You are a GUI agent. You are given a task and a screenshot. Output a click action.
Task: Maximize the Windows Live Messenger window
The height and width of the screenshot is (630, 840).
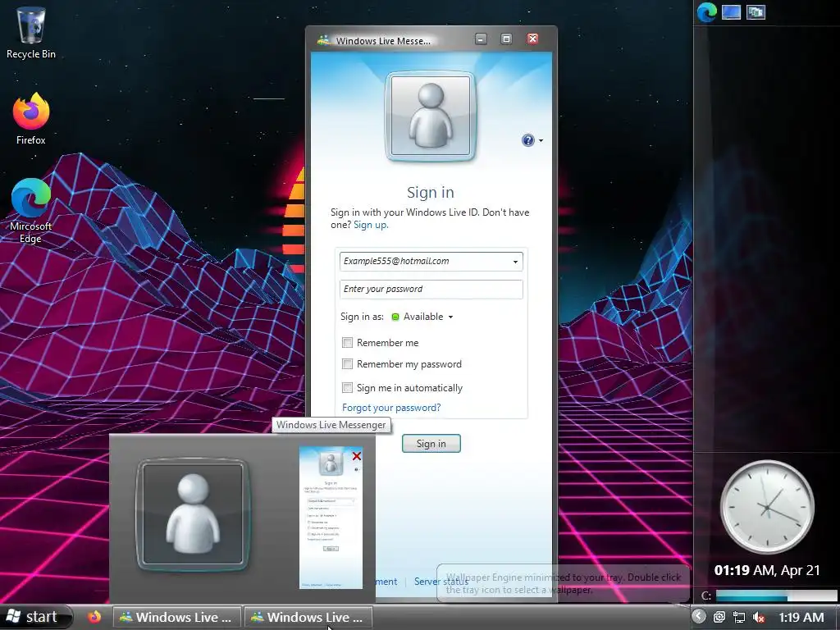506,39
